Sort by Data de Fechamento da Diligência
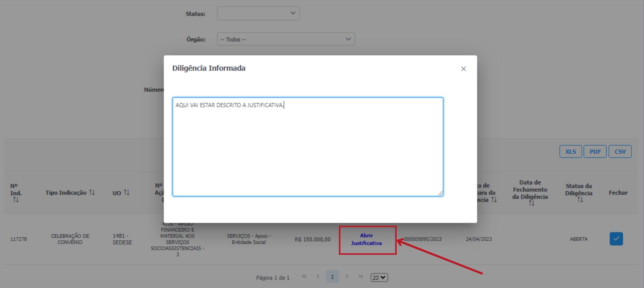 tap(531, 203)
